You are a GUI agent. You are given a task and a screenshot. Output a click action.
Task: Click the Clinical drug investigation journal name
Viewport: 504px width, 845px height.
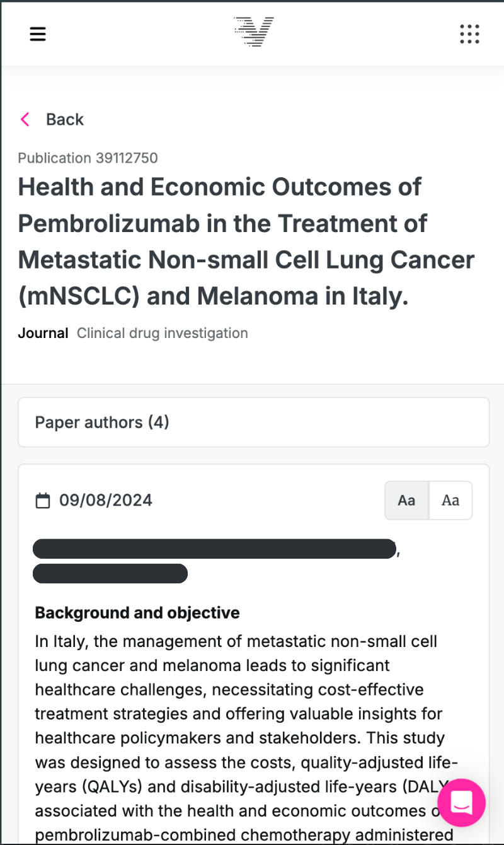coord(162,333)
